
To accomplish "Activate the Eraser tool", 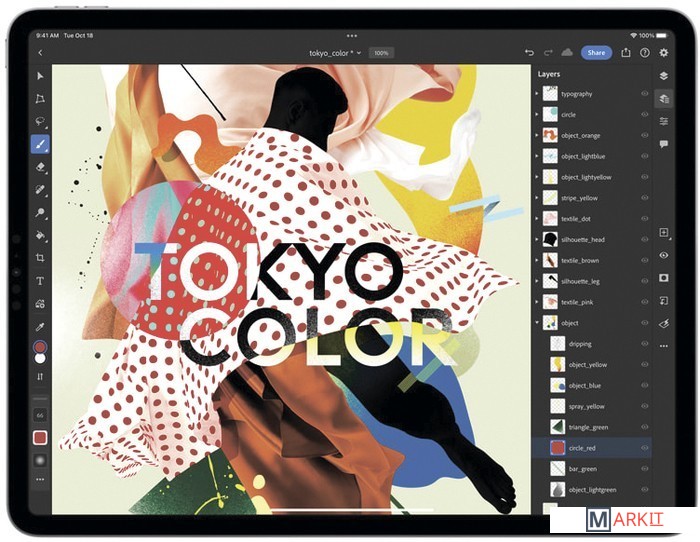I will [41, 167].
